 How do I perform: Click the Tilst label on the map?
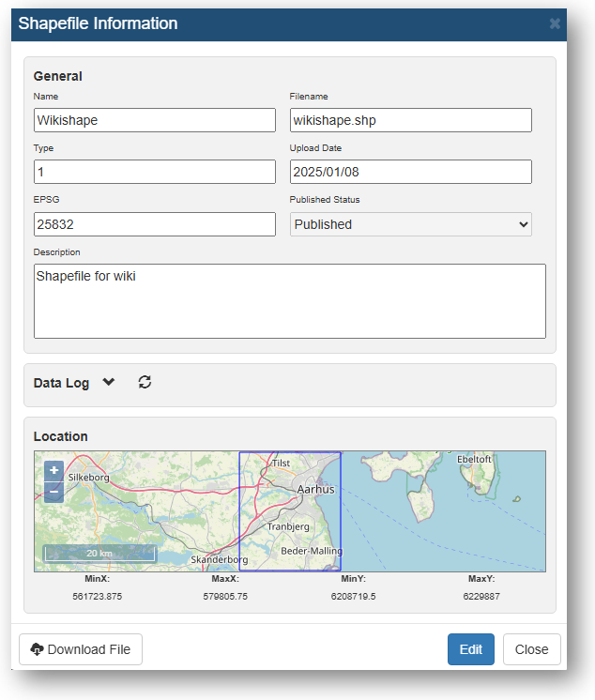click(282, 464)
